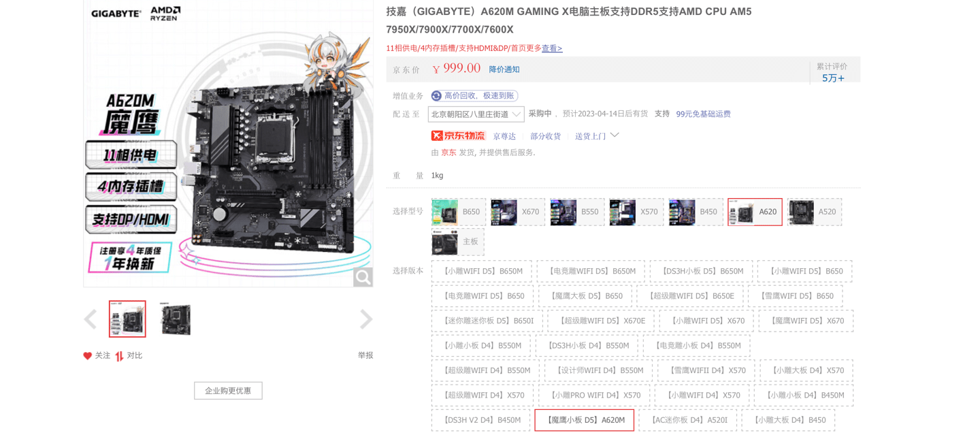This screenshot has height=433, width=980.
Task: Select version 【魔鹰WIFI D5】X670
Action: (x=806, y=321)
